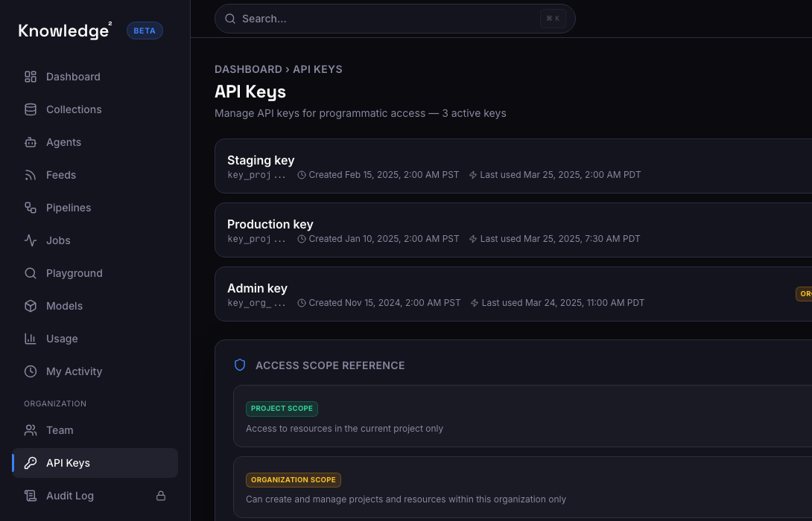
Task: Select the Feeds RSS icon
Action: click(30, 175)
